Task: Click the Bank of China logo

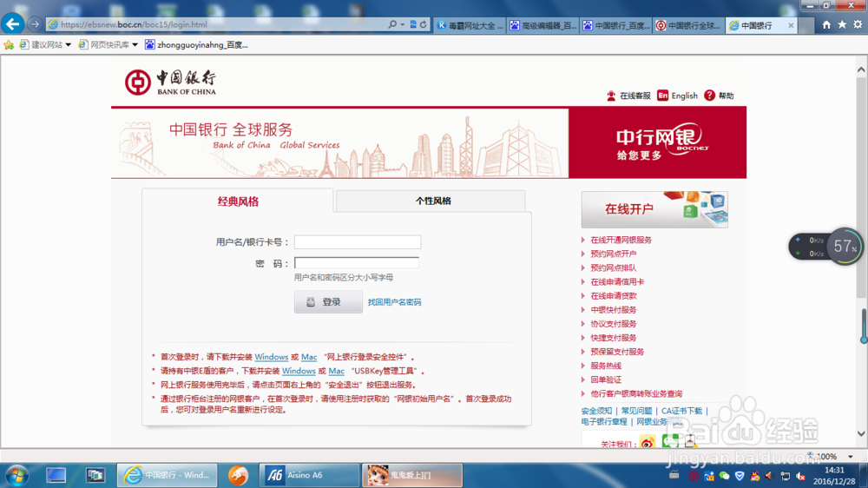Action: coord(170,82)
